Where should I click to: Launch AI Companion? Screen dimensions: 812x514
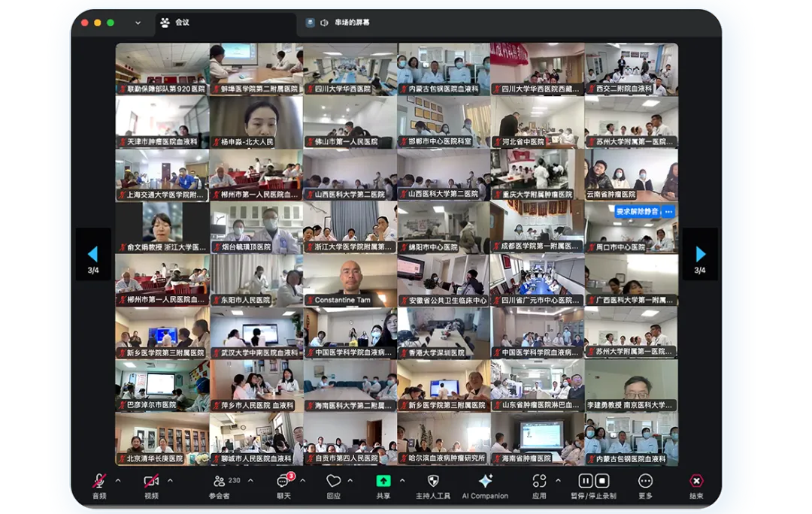coord(485,481)
